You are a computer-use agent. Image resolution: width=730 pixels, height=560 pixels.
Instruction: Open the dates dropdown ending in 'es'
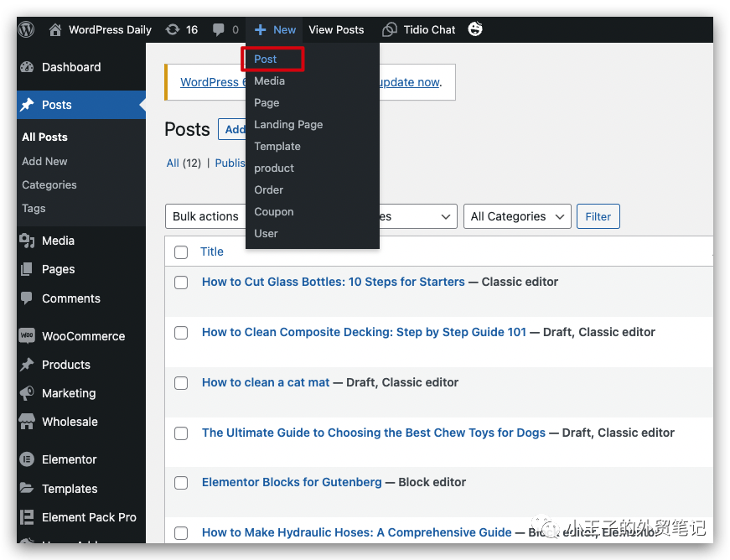pyautogui.click(x=418, y=216)
